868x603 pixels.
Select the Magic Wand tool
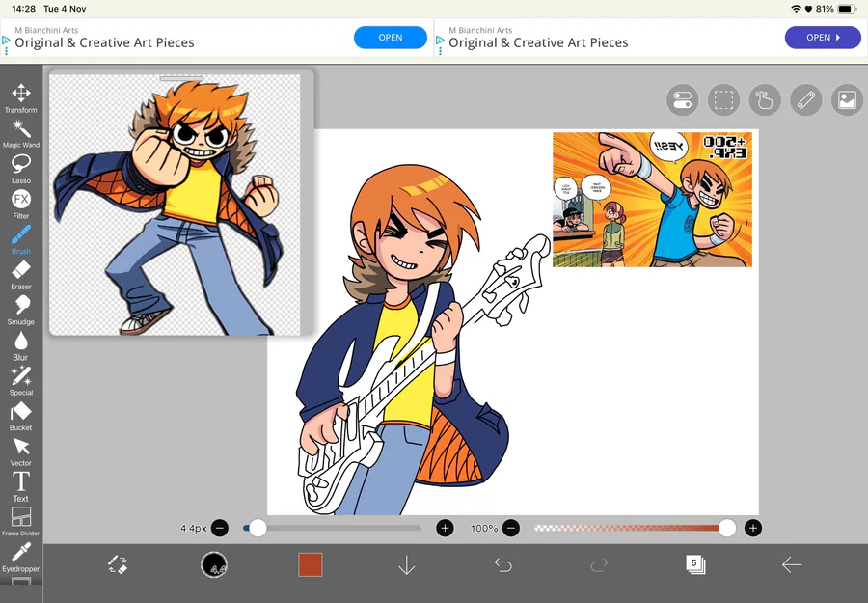point(21,134)
